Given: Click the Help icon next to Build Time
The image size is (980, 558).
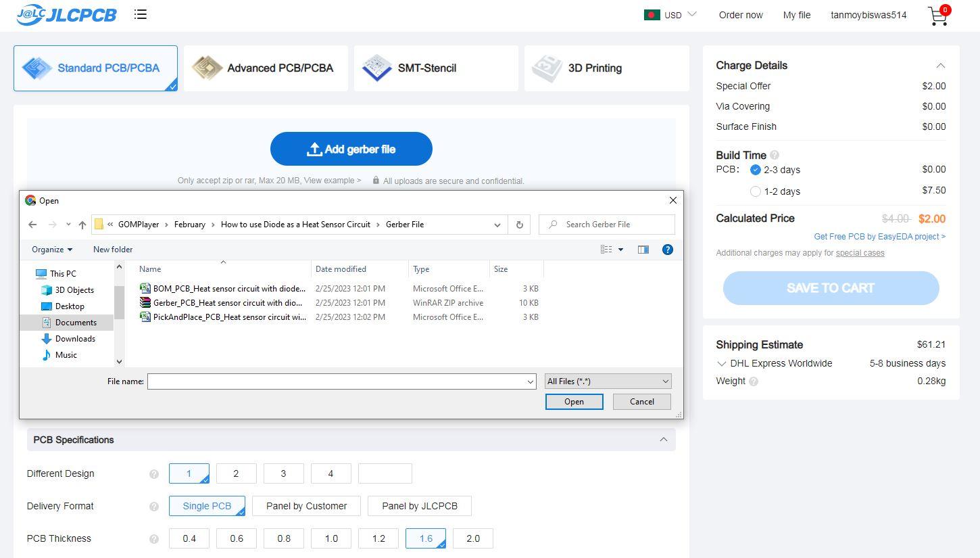Looking at the screenshot, I should (775, 155).
